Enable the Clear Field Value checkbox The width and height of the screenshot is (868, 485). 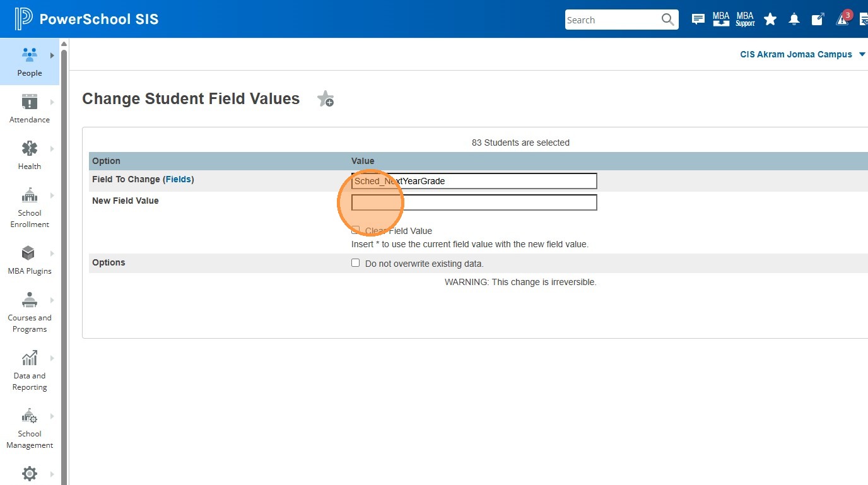pos(356,230)
